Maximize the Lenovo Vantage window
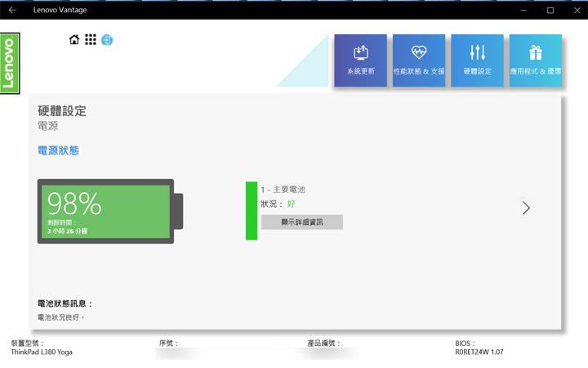 tap(550, 10)
